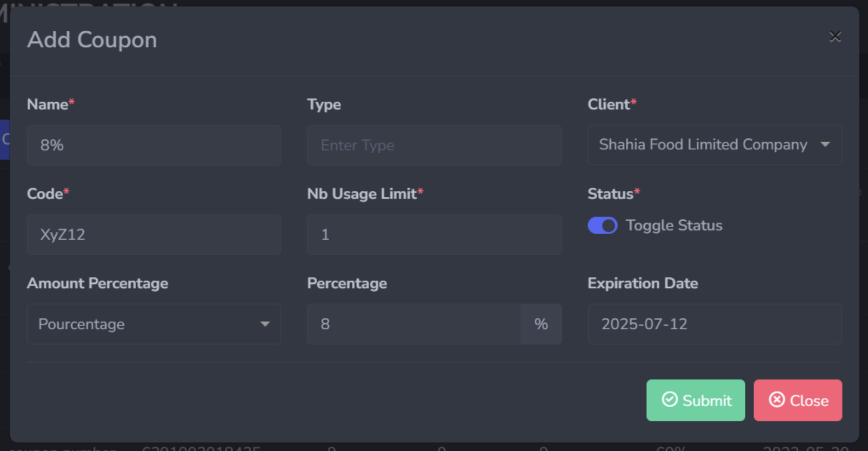The image size is (868, 451).
Task: Click the red Close button
Action: point(798,400)
